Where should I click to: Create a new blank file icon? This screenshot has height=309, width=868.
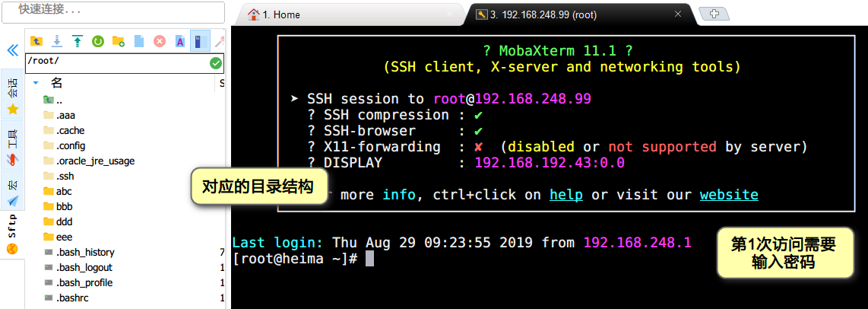[139, 40]
